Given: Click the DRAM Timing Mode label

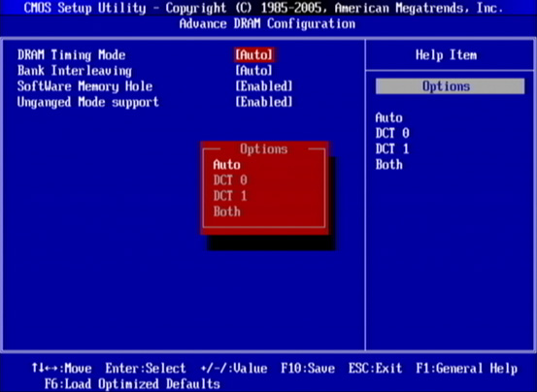Looking at the screenshot, I should [x=72, y=54].
